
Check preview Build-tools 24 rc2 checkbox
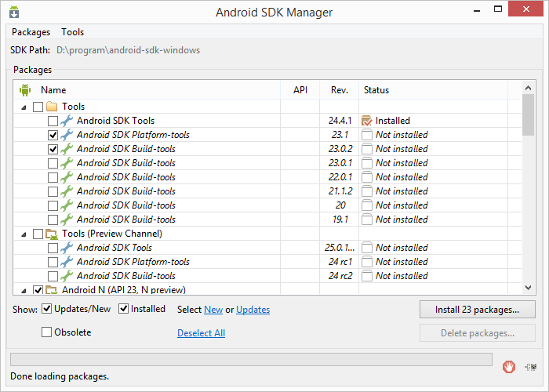click(x=53, y=276)
